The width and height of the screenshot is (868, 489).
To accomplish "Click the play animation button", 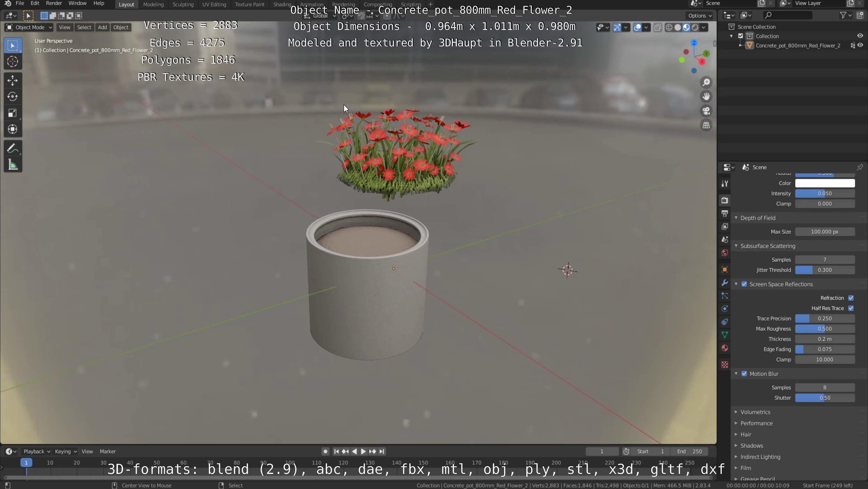I will point(363,452).
